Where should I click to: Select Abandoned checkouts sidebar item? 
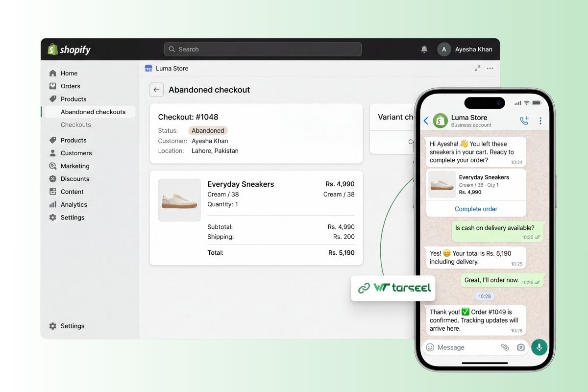pos(90,112)
